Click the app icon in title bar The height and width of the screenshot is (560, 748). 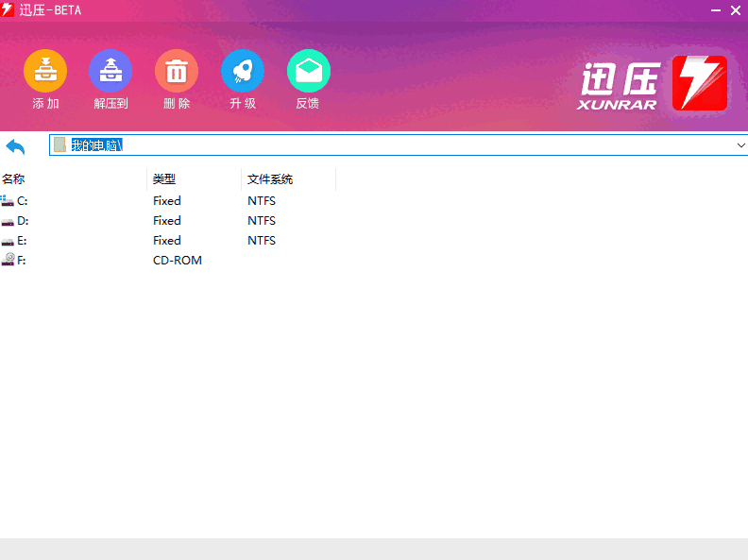tap(8, 9)
